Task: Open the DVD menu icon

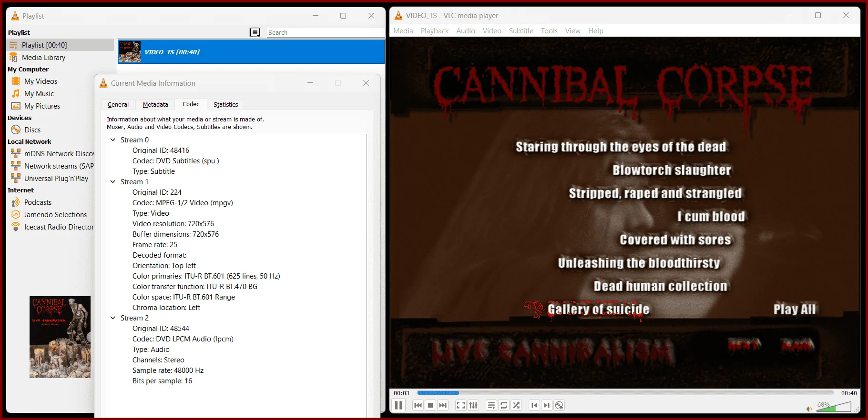Action: click(560, 405)
